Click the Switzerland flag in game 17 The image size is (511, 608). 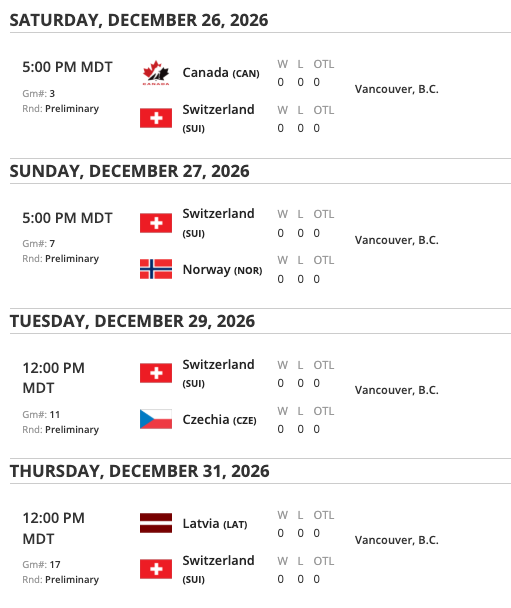(156, 569)
